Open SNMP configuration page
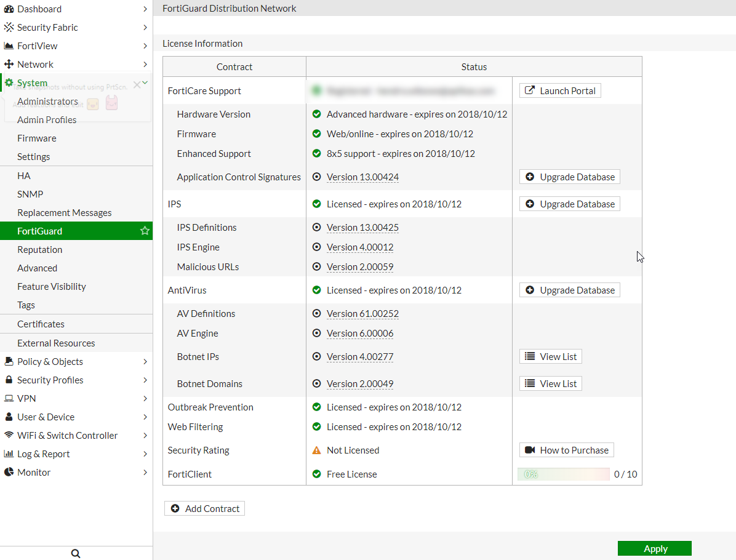This screenshot has width=736, height=560. coord(76,194)
